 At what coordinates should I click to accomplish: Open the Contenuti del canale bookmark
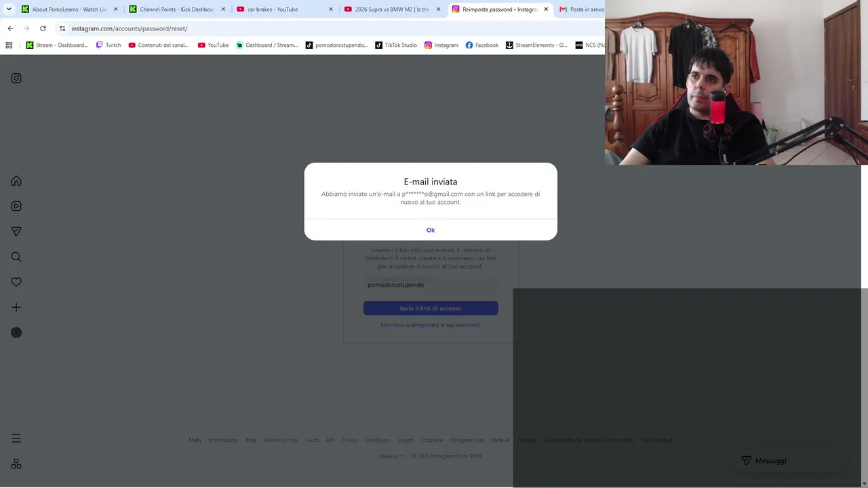[159, 45]
